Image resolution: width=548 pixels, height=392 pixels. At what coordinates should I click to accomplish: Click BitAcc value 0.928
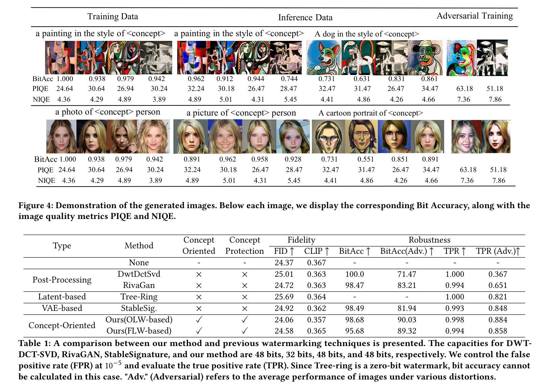[x=293, y=159]
